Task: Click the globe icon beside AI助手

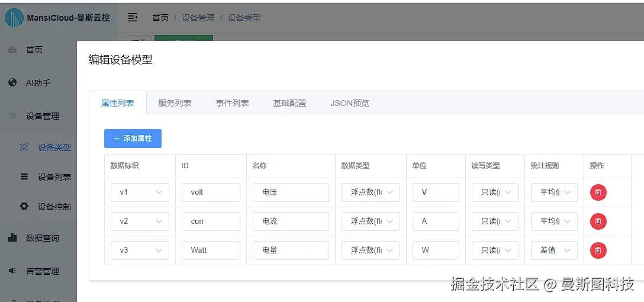Action: click(x=12, y=82)
